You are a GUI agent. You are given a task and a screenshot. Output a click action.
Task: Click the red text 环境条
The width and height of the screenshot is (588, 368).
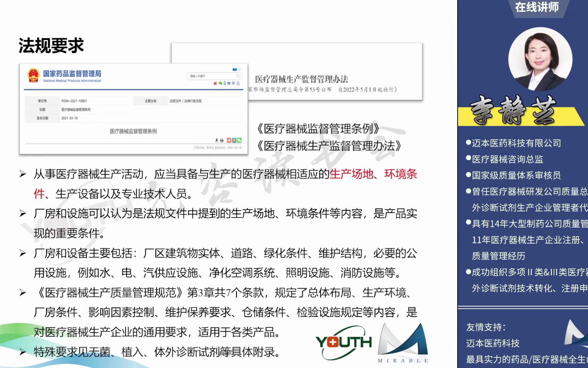401,174
